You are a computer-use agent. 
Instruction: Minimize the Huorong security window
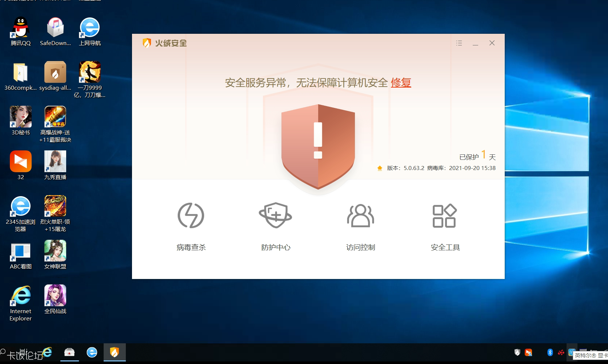point(475,43)
